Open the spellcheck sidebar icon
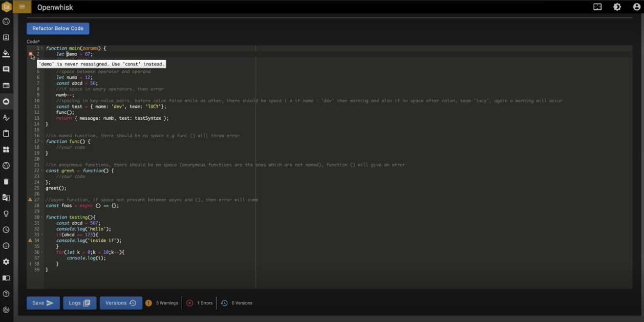The height and width of the screenshot is (322, 644). 6,118
